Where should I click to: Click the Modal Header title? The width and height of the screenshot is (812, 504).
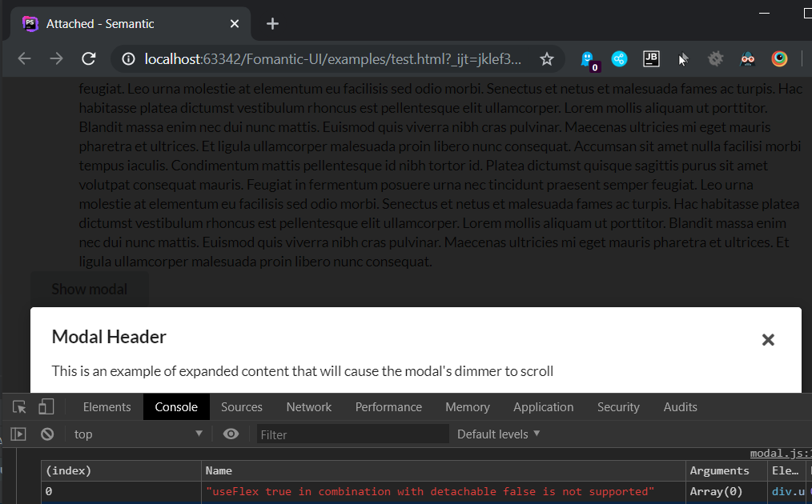109,337
